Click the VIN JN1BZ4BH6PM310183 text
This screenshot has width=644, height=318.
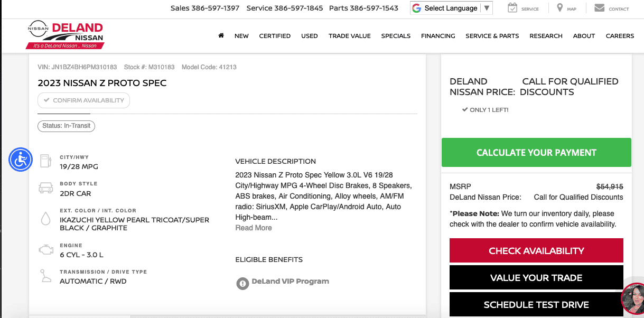pos(77,67)
